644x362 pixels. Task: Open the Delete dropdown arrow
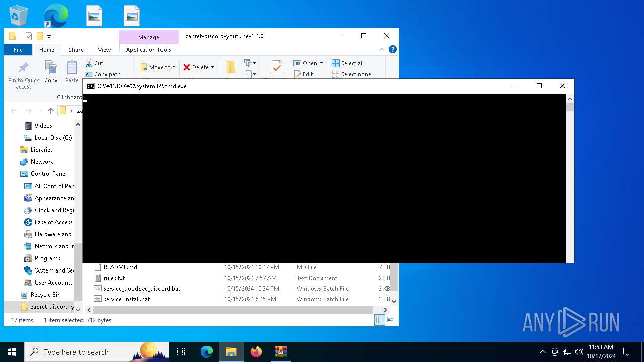pos(212,67)
